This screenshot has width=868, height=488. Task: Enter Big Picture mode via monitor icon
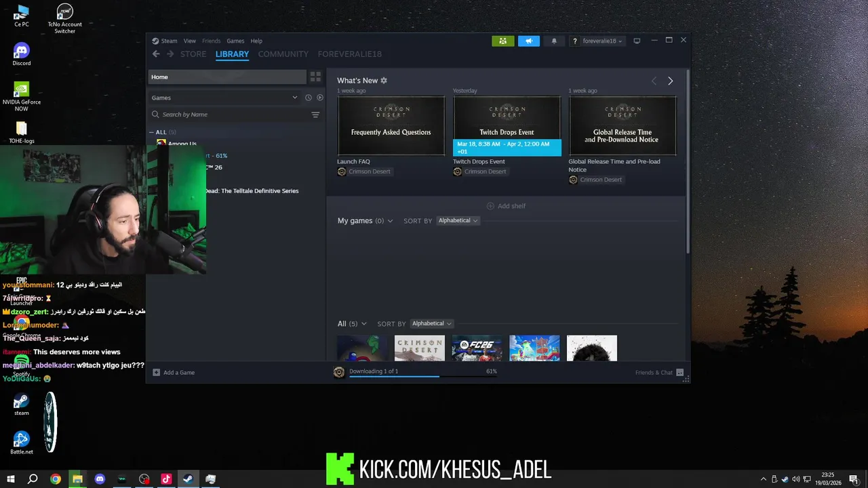[x=637, y=41]
